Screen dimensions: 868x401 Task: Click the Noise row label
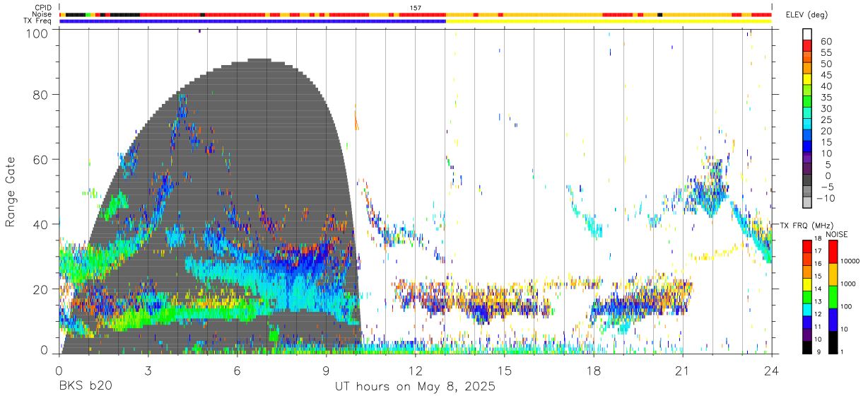42,14
